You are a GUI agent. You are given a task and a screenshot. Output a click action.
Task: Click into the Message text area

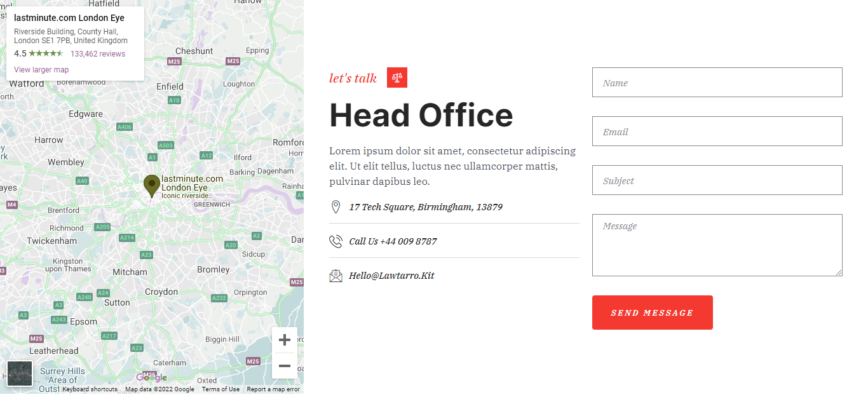[717, 245]
